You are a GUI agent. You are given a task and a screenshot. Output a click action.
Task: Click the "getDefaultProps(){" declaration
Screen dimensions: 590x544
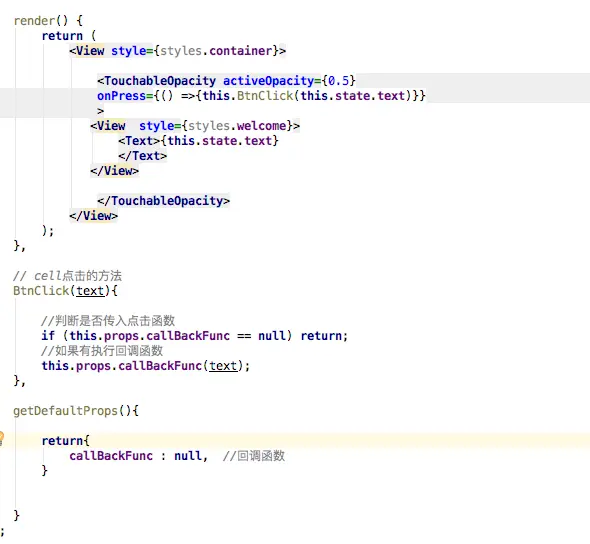point(76,411)
